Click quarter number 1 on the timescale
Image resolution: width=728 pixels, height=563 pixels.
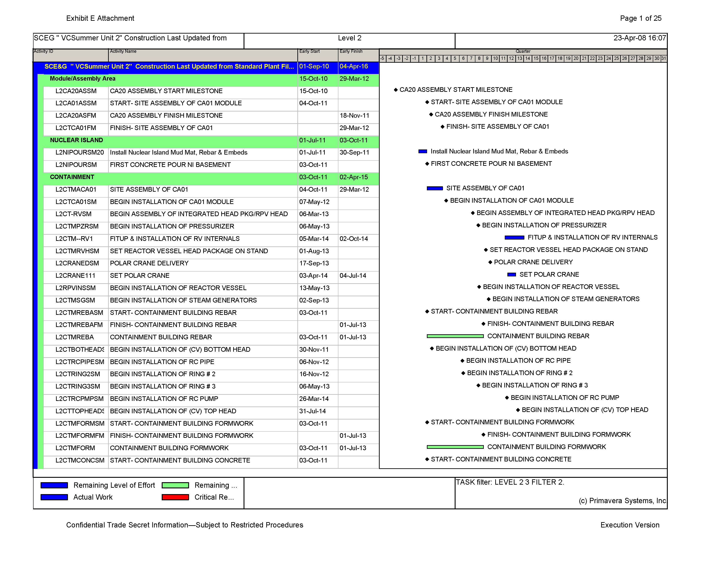point(423,59)
